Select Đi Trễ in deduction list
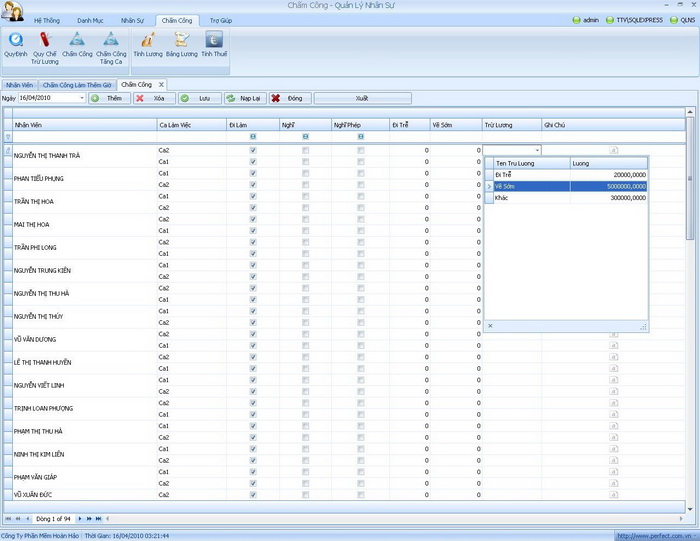700x541 pixels. 570,175
